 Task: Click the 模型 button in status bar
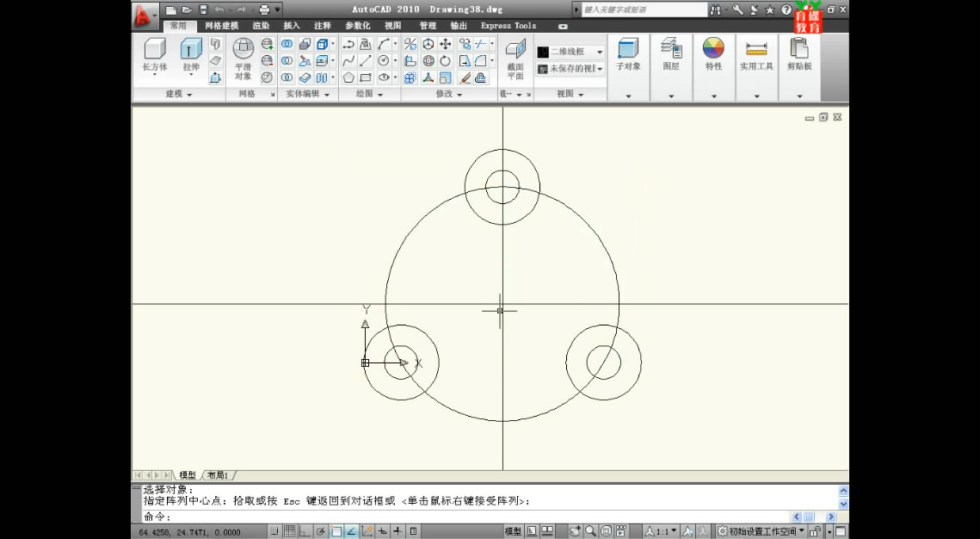tap(513, 531)
